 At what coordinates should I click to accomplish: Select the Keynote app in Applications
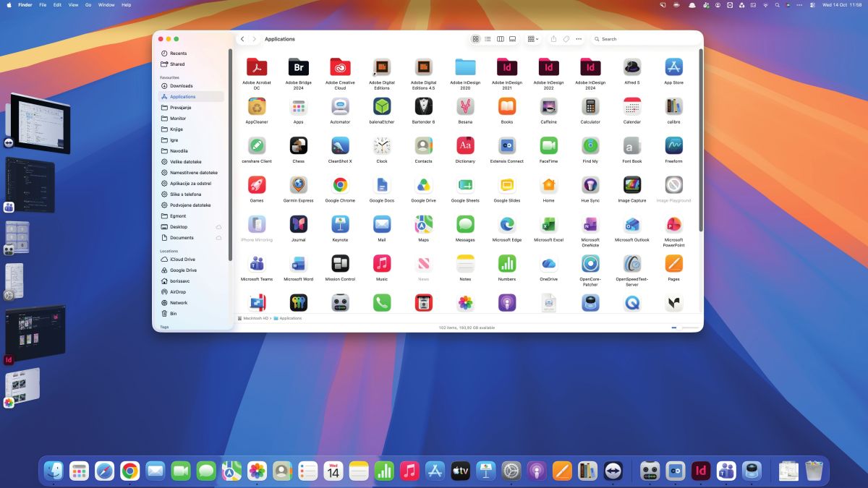pyautogui.click(x=340, y=224)
